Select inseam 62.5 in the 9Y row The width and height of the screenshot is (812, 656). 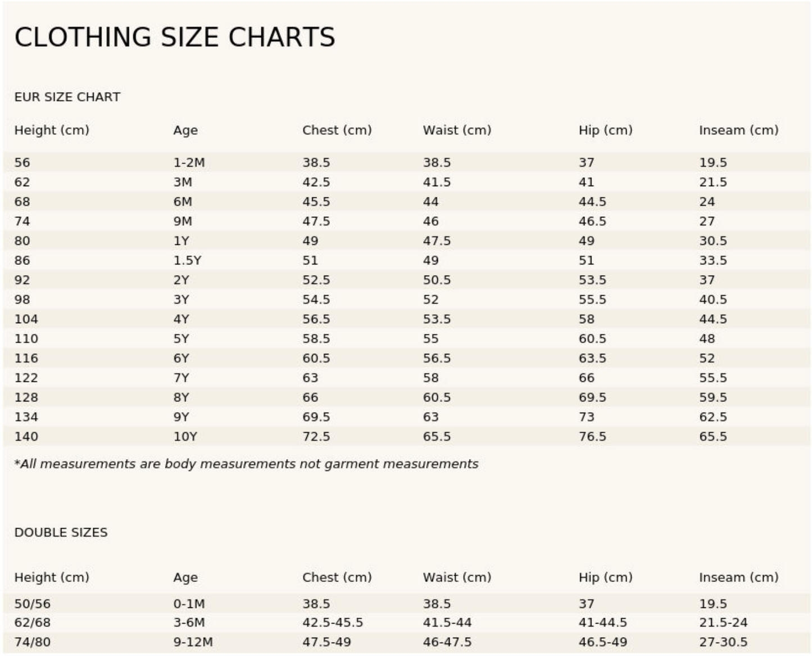(x=713, y=417)
